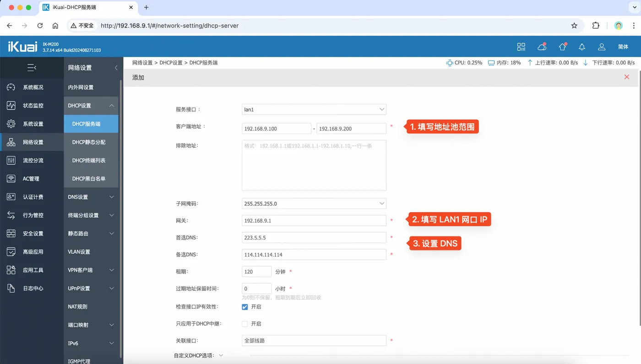
Task: Click the upgrade arrow icon in header
Action: [x=563, y=47]
